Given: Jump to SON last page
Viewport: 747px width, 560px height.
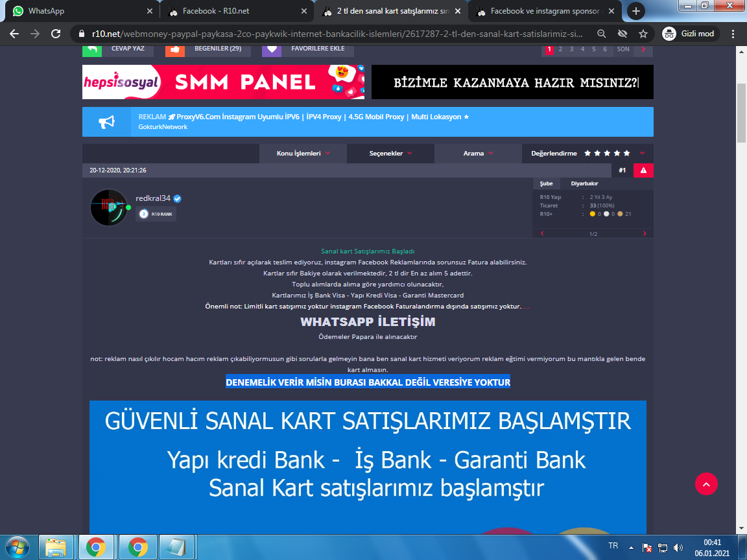Looking at the screenshot, I should (x=623, y=49).
